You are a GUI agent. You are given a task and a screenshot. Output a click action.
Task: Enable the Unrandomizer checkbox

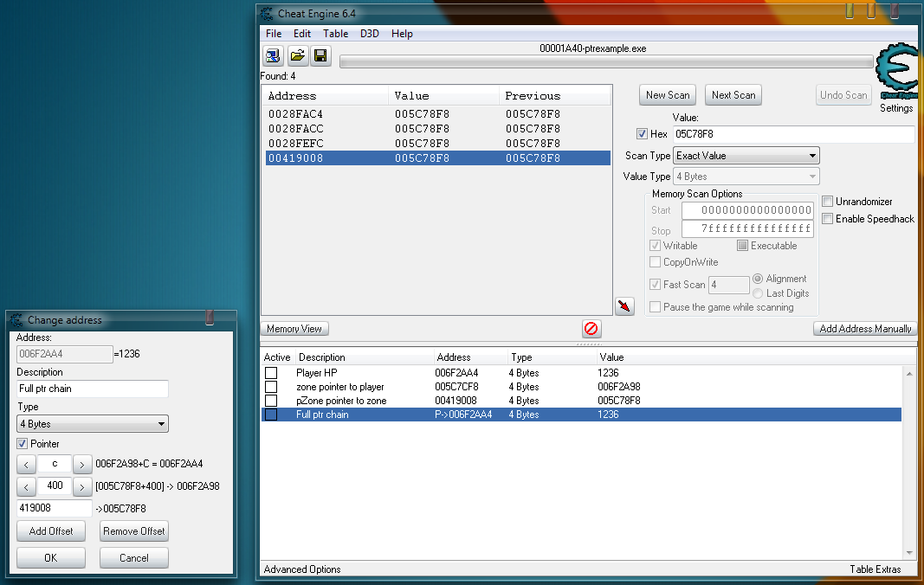tap(828, 202)
